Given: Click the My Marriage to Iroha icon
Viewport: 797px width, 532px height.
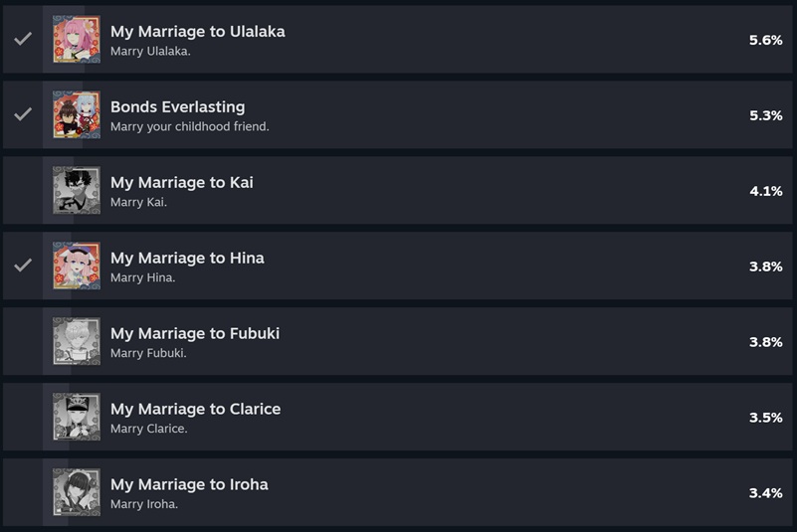Looking at the screenshot, I should click(77, 493).
